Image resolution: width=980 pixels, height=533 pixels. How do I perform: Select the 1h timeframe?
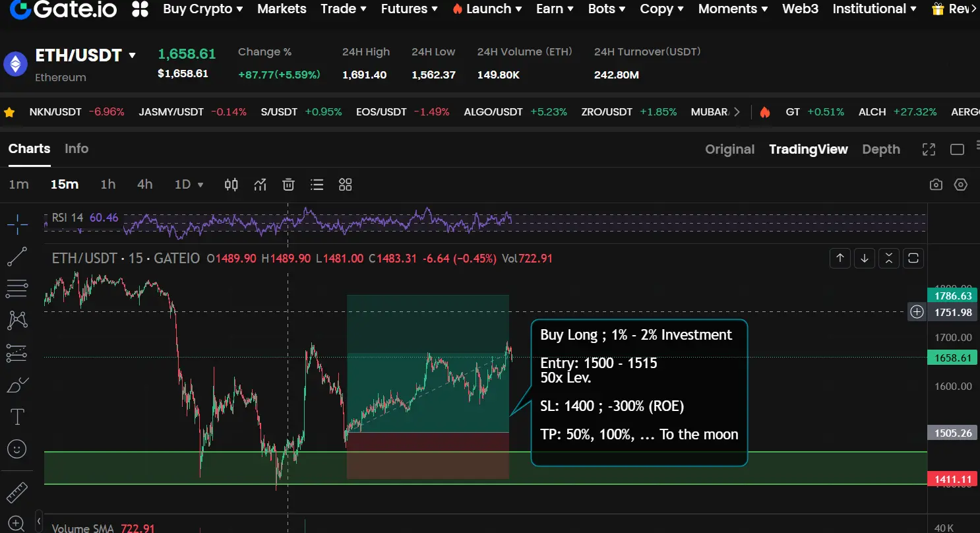point(107,185)
